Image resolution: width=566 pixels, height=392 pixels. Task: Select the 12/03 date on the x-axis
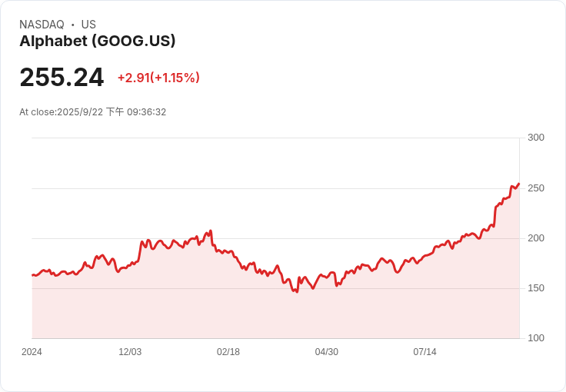[130, 352]
